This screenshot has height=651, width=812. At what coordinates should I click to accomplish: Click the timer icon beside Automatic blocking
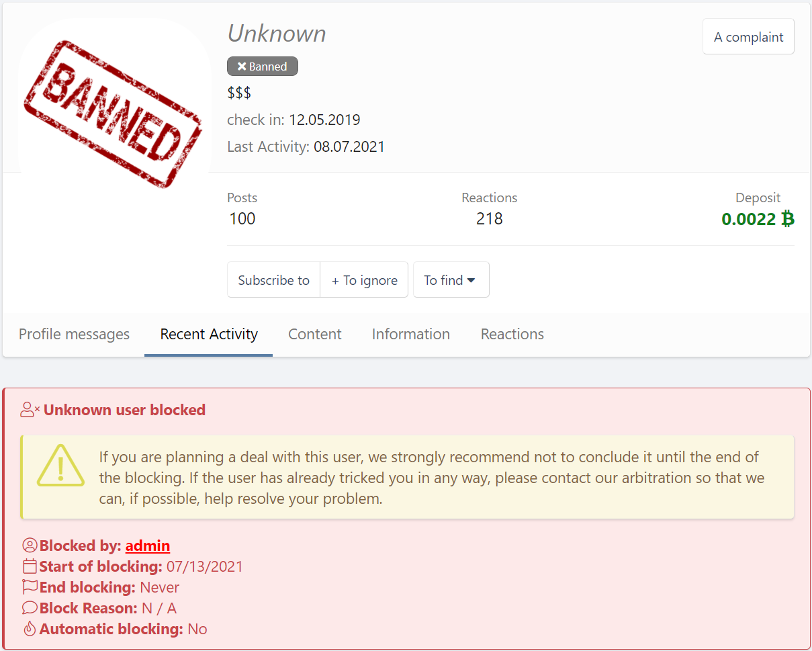29,628
